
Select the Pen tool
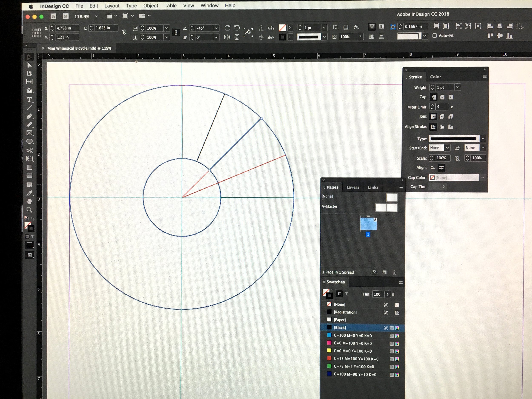pyautogui.click(x=29, y=116)
